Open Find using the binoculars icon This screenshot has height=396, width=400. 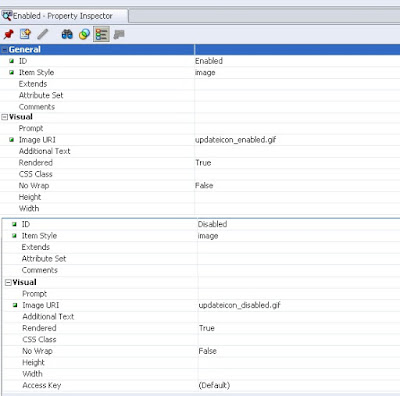pos(67,34)
